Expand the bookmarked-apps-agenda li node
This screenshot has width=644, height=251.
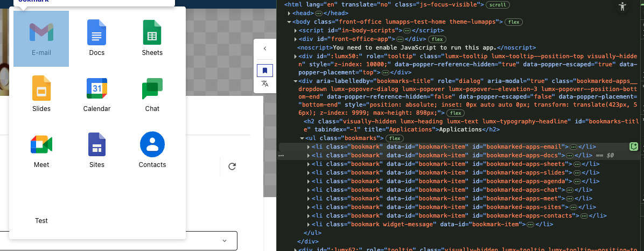pyautogui.click(x=309, y=181)
